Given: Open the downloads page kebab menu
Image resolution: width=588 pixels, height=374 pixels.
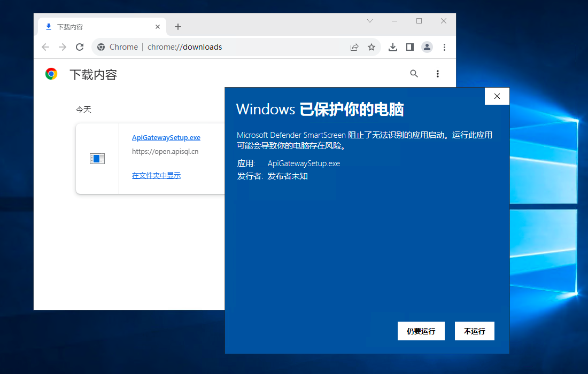Looking at the screenshot, I should click(x=438, y=73).
